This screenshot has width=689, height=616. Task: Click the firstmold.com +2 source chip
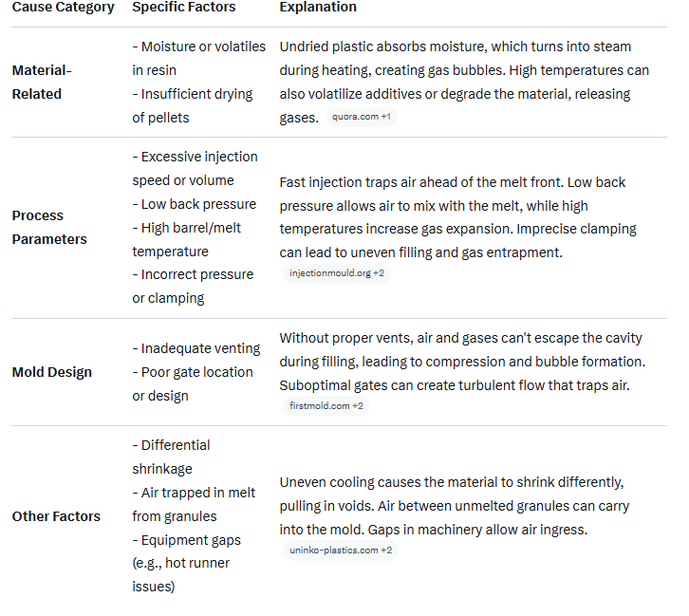click(326, 406)
